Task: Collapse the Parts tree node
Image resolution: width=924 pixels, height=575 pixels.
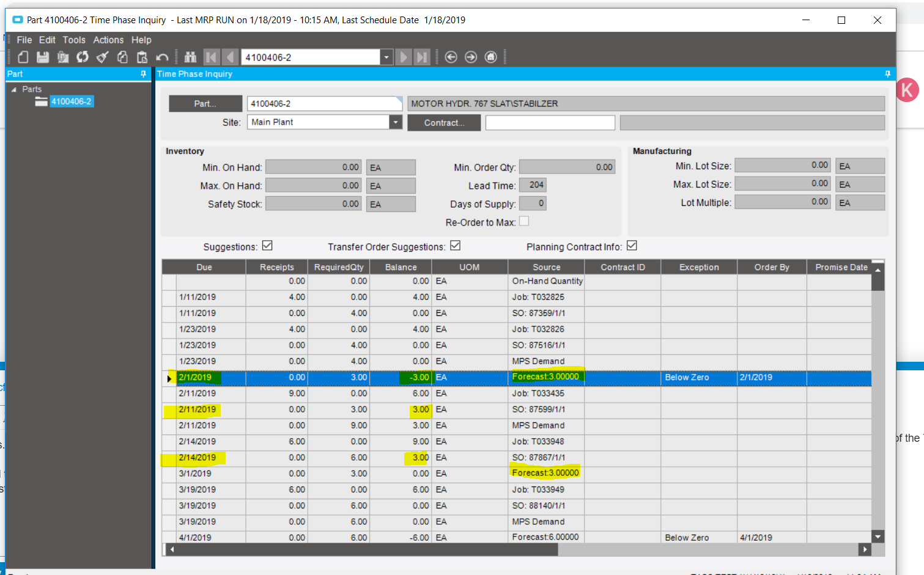Action: [x=14, y=90]
